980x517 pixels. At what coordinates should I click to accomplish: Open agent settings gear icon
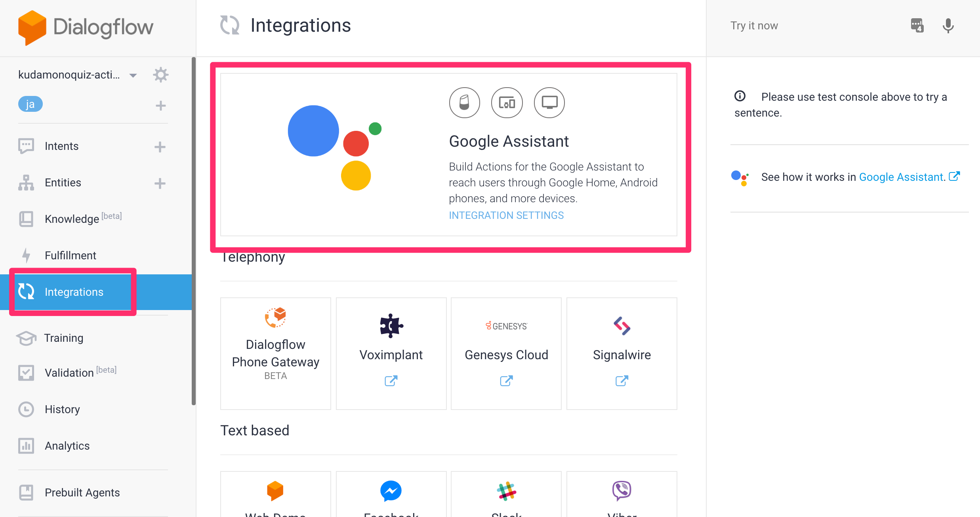click(x=160, y=75)
